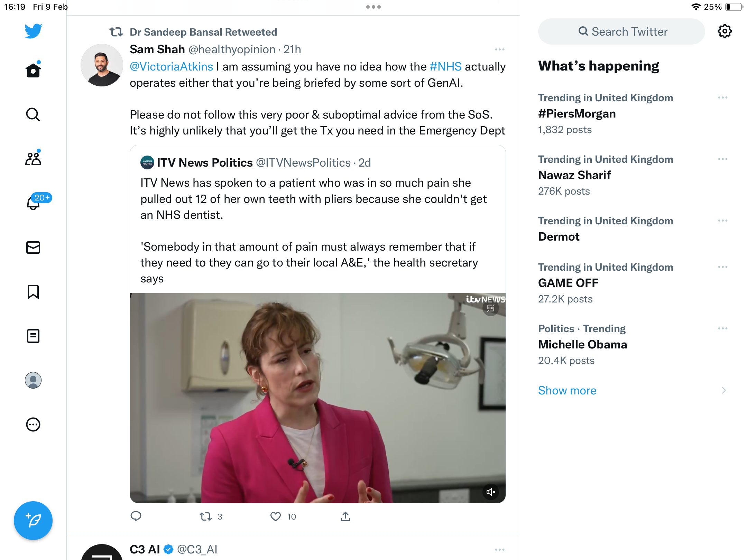Like Sam Shah's tweet via heart icon
Screen dimensions: 747x560
click(x=276, y=516)
